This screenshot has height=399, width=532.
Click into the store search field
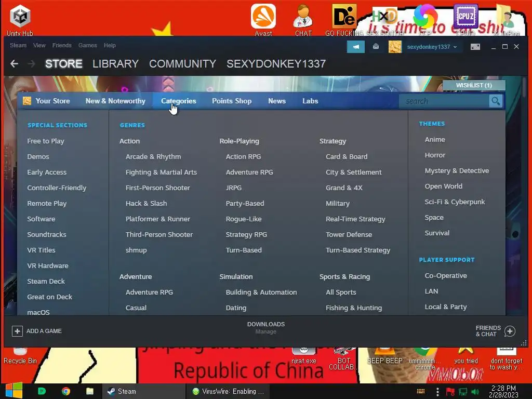pyautogui.click(x=444, y=101)
